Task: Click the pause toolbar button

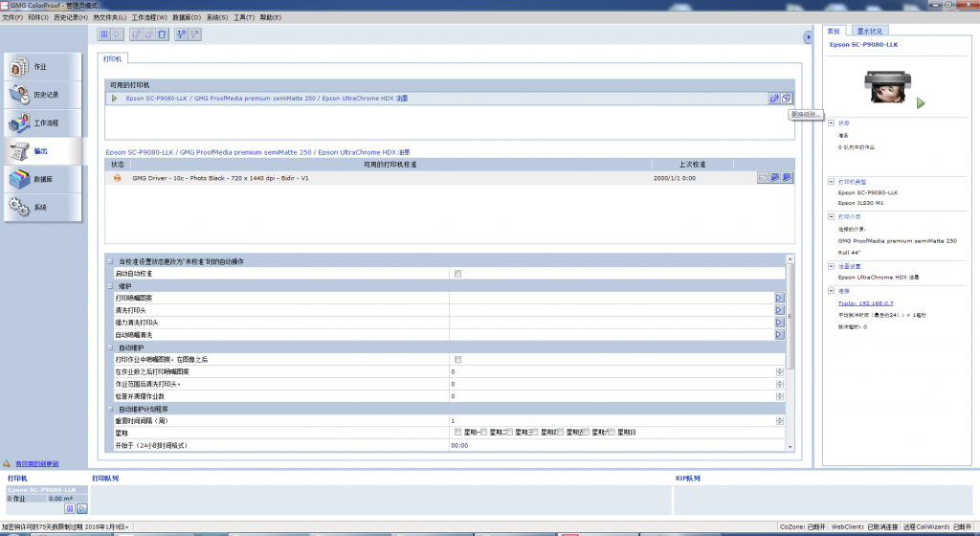Action: (x=104, y=34)
